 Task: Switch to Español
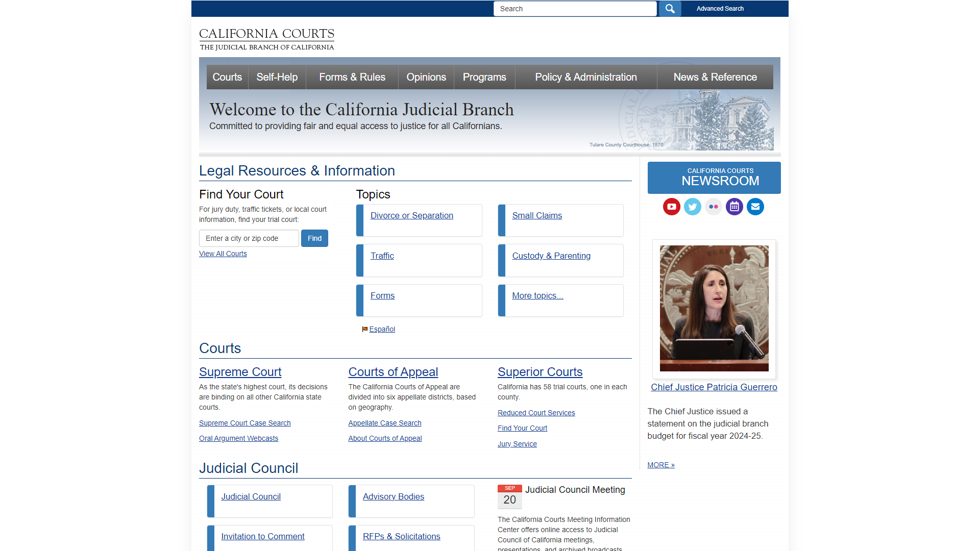pyautogui.click(x=382, y=330)
